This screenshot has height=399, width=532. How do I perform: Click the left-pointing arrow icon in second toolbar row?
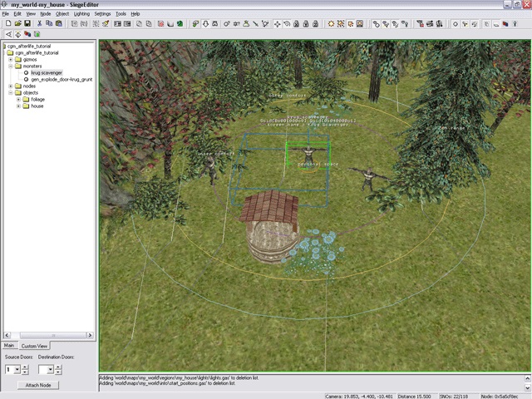(x=7, y=34)
